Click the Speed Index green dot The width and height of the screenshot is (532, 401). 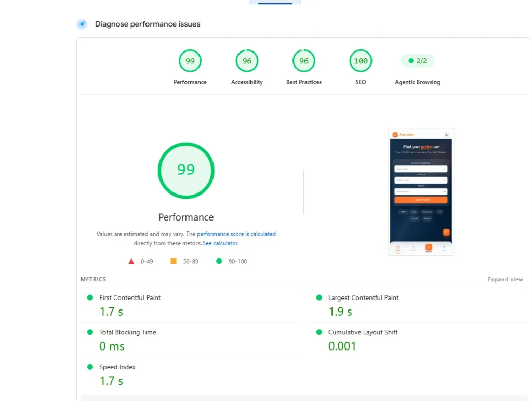click(x=90, y=367)
